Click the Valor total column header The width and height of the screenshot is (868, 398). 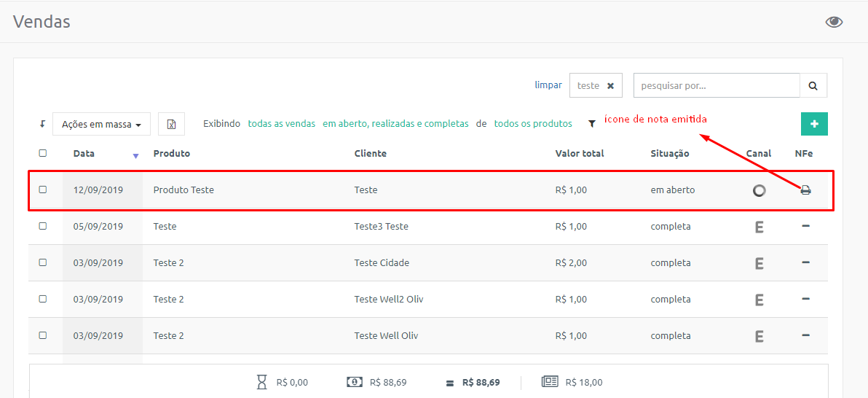[580, 154]
